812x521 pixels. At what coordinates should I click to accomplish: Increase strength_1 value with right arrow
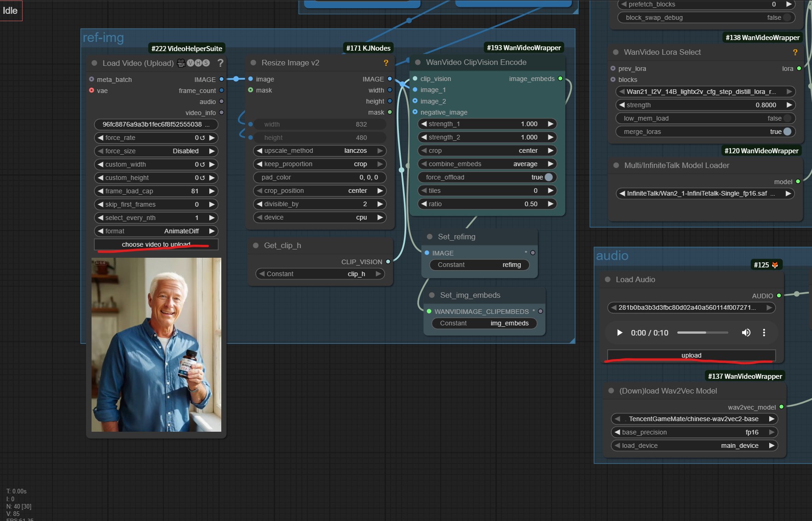pos(550,124)
